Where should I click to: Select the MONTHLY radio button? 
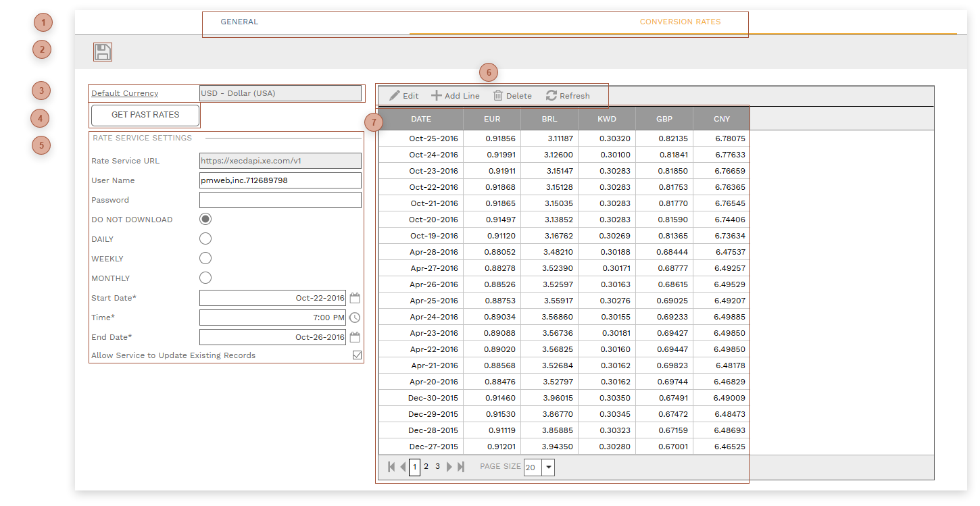point(205,278)
